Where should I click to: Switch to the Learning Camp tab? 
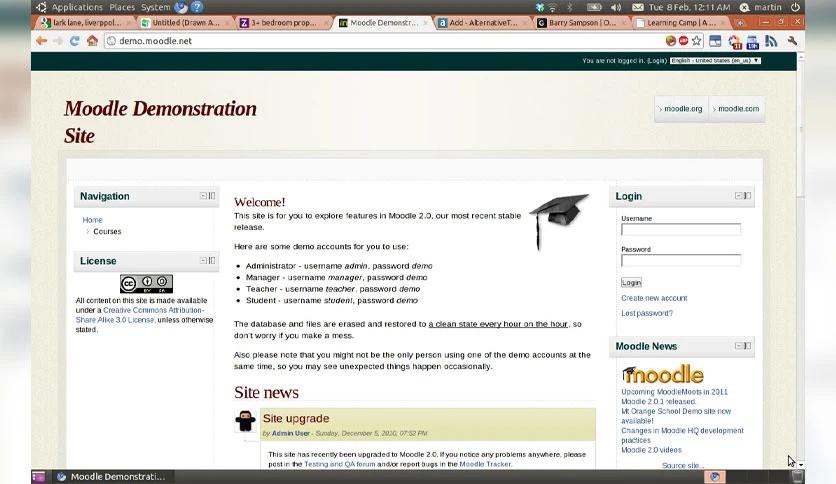(x=681, y=23)
